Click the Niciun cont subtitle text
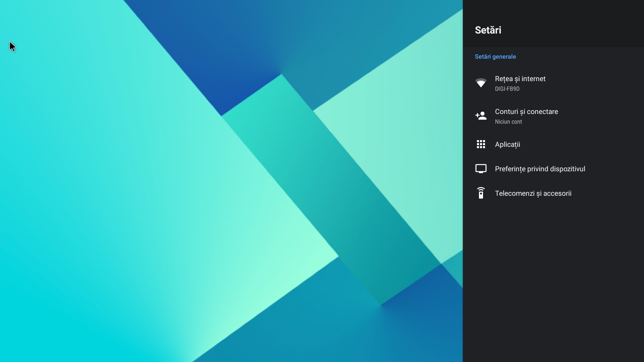The height and width of the screenshot is (362, 644). coord(508,122)
